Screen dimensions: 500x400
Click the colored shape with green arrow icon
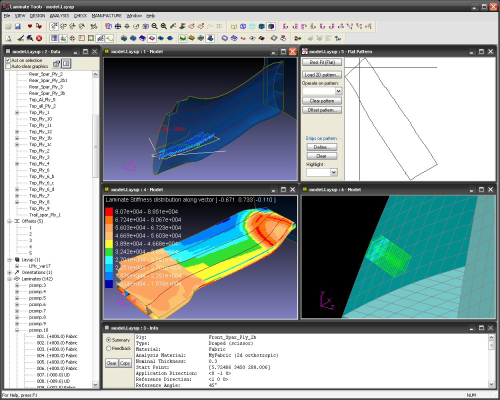point(298,38)
